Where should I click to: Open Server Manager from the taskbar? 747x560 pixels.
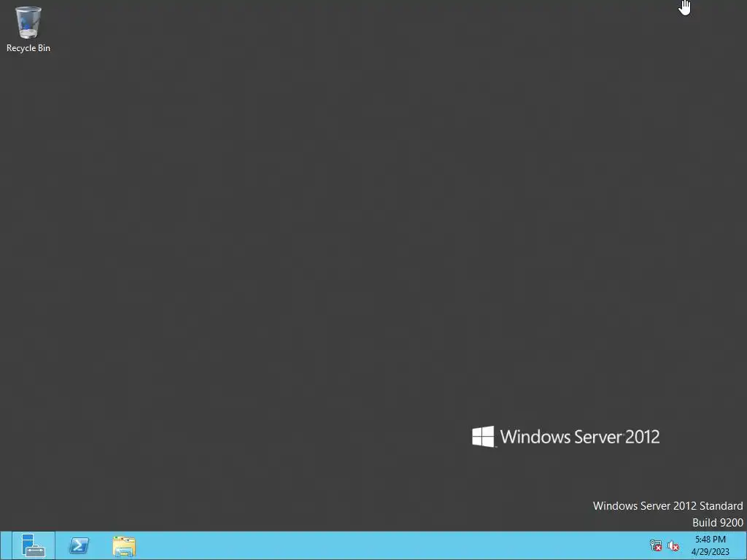coord(34,545)
